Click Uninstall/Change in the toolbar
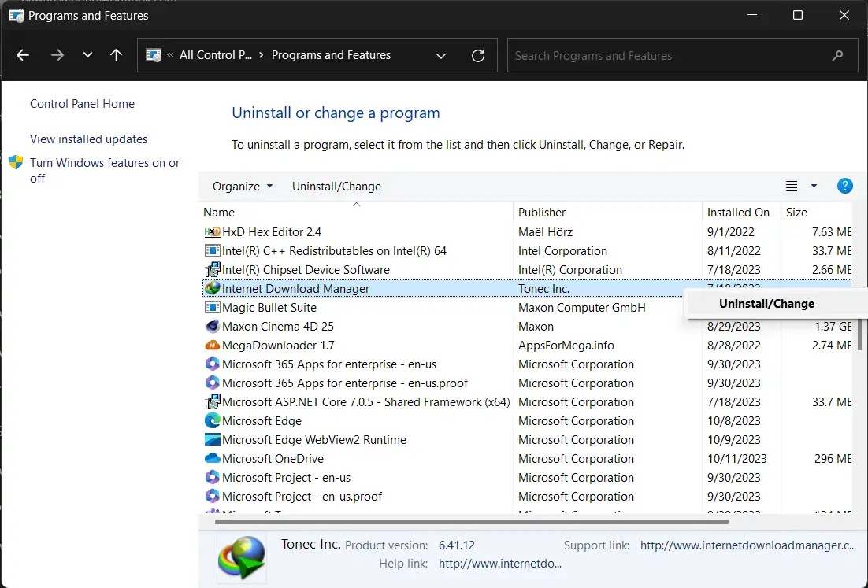 coord(336,187)
